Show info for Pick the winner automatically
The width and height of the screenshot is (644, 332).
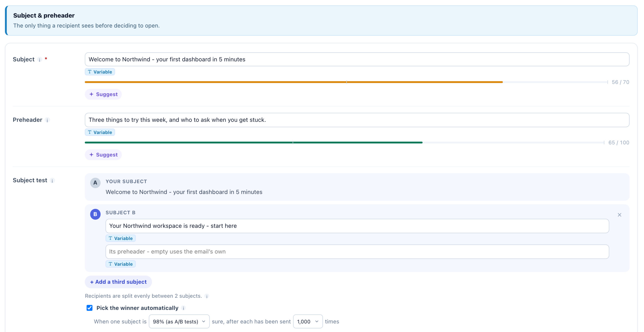[x=183, y=308]
